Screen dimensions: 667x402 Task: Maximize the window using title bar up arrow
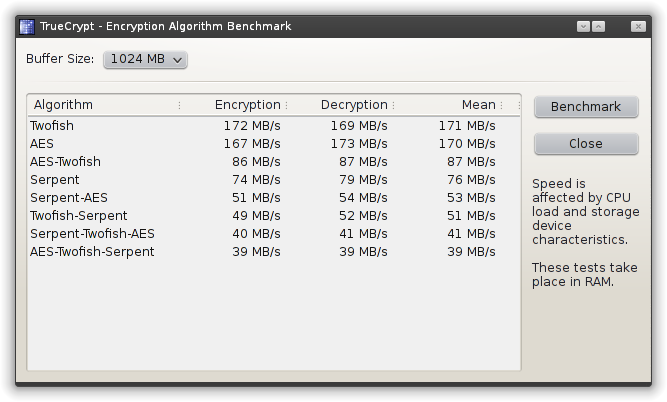598,26
